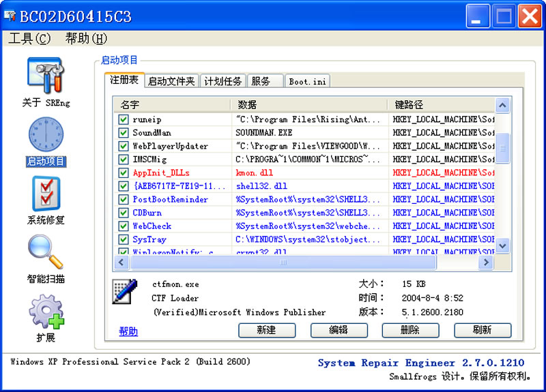The image size is (546, 392).
Task: Uncheck the PostBootReminder entry
Action: click(124, 199)
